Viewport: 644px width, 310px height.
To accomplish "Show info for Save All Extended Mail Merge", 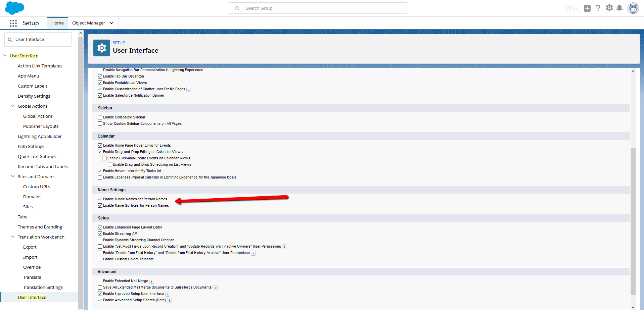I will click(215, 288).
